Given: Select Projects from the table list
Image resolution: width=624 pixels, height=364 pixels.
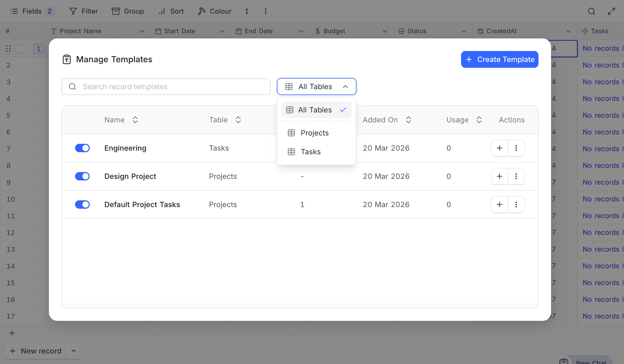Looking at the screenshot, I should click(x=314, y=133).
